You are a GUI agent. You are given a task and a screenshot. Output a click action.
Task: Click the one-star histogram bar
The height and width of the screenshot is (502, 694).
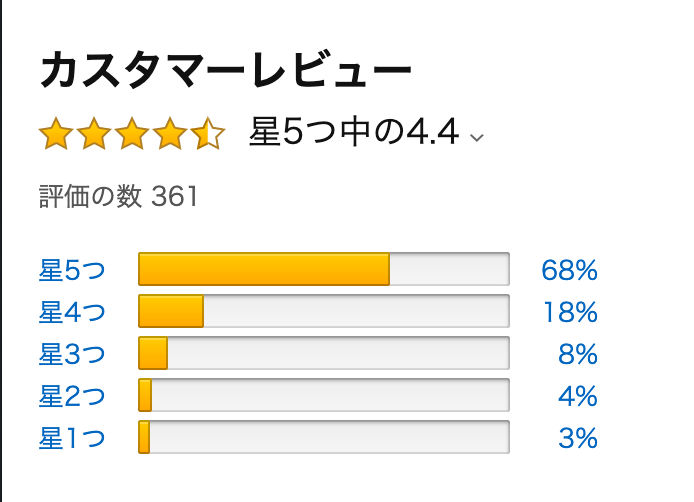tap(324, 437)
